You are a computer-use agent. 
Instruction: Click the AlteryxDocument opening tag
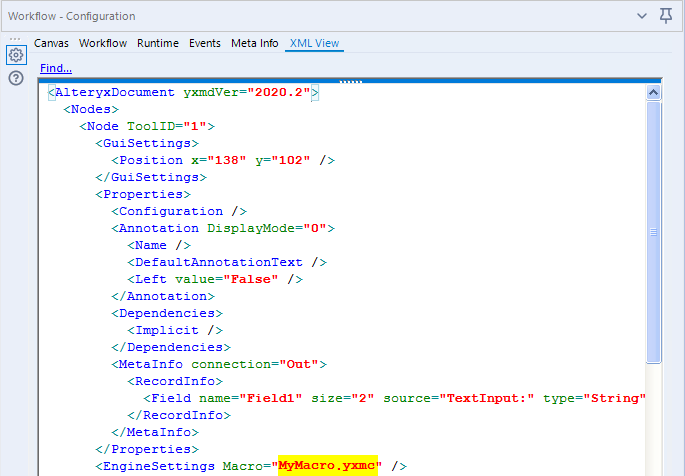pos(183,93)
